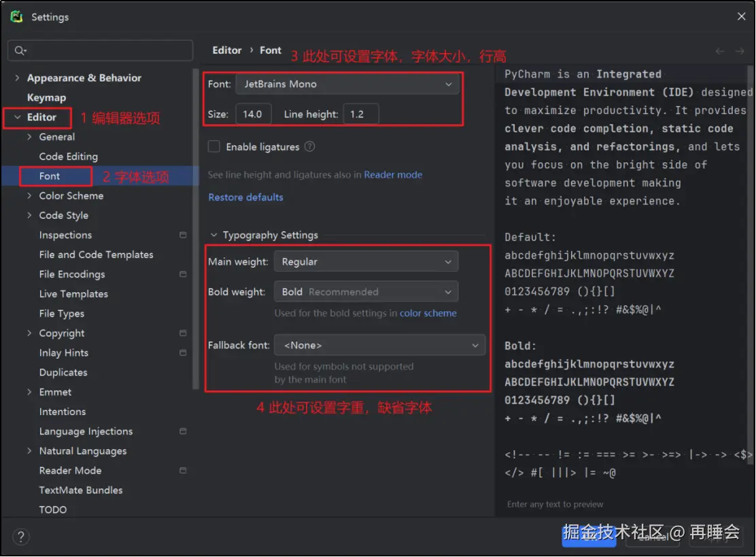This screenshot has width=756, height=557.
Task: Follow the color scheme link
Action: [x=428, y=313]
